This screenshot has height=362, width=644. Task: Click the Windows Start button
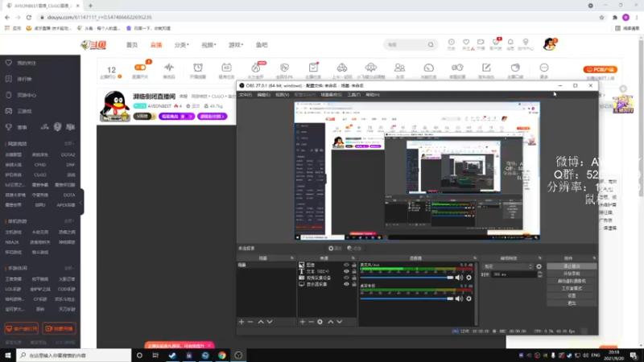tap(8, 355)
